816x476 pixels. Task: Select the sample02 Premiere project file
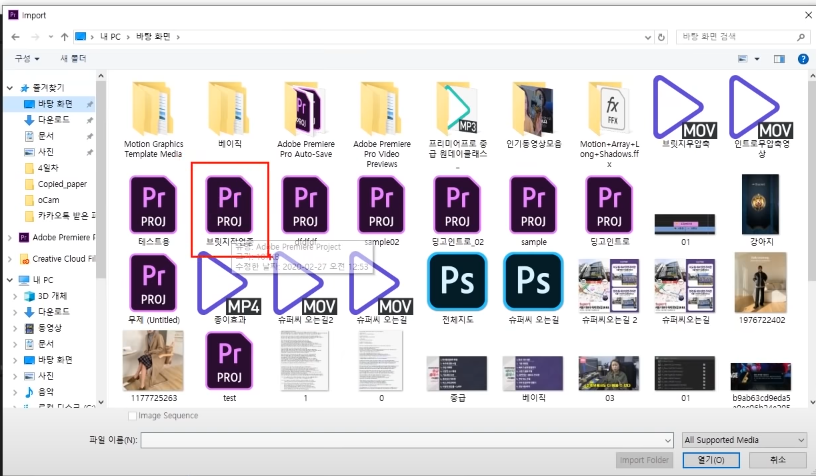coord(381,211)
